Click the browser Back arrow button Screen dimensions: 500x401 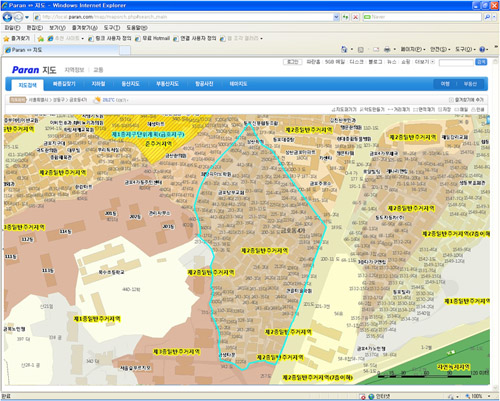click(x=7, y=17)
